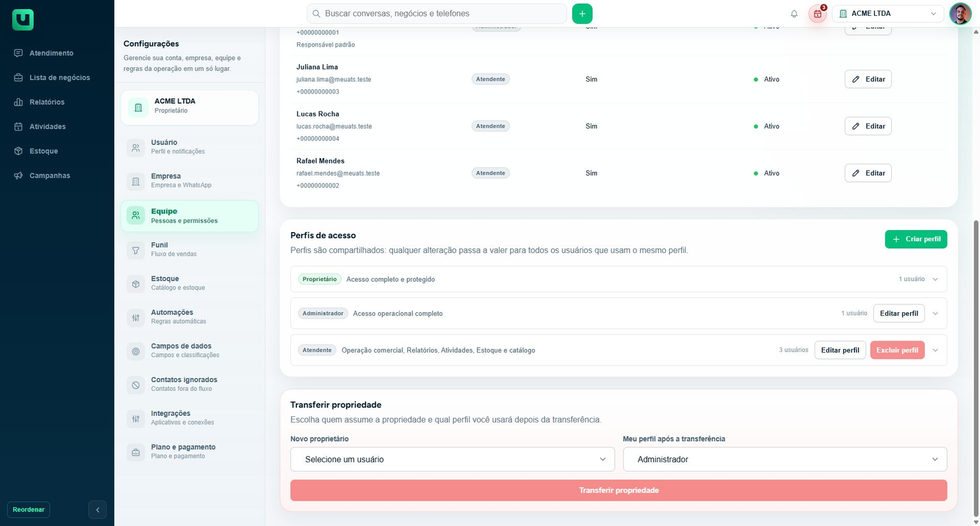This screenshot has width=980, height=526.
Task: Collapse the sidebar with the chevron button
Action: (97, 509)
